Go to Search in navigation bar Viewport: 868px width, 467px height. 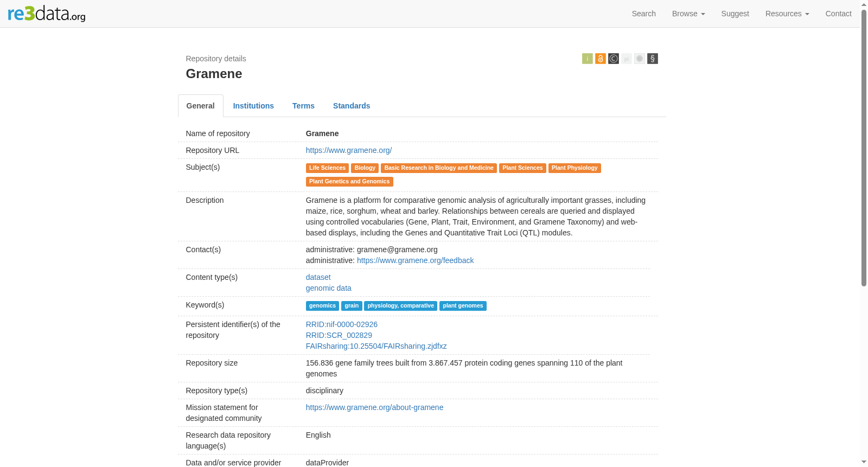click(644, 14)
